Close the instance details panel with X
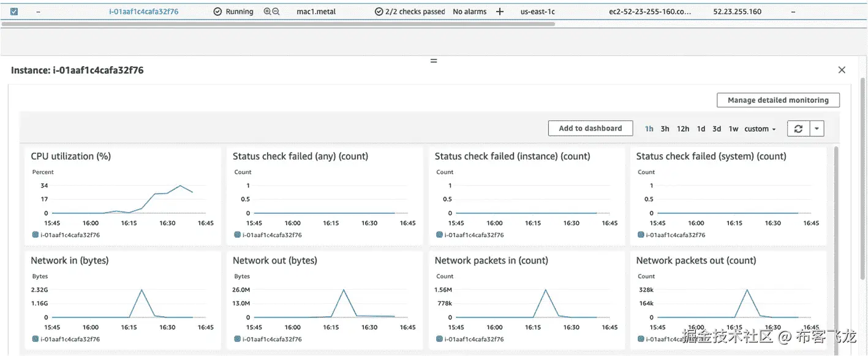868x356 pixels. 842,70
